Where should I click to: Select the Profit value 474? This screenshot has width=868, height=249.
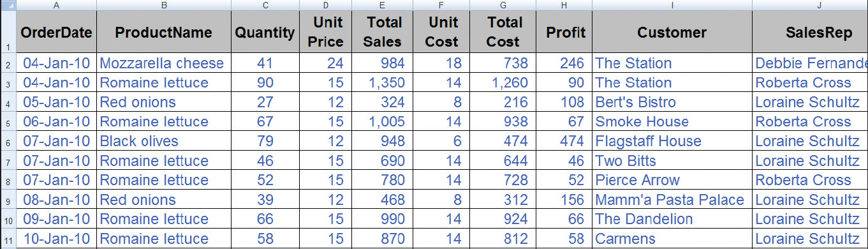pos(564,141)
